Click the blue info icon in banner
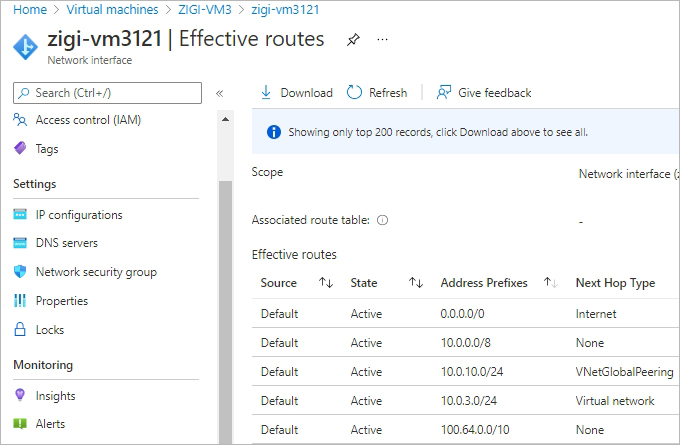Image resolution: width=680 pixels, height=445 pixels. 274,132
